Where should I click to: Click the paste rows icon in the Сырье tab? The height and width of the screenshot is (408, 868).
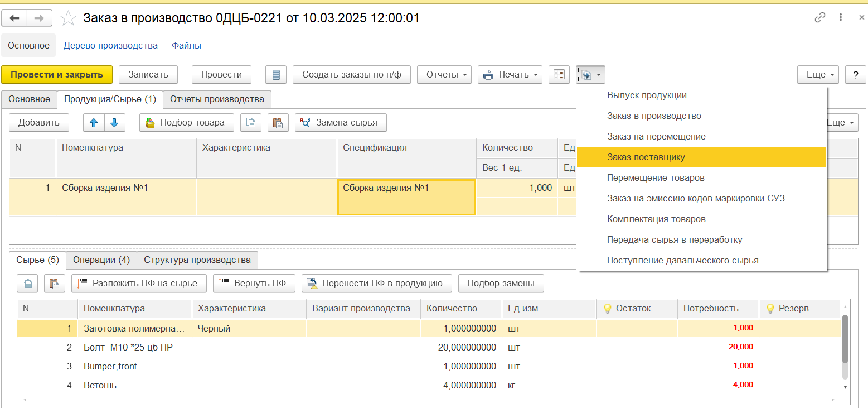click(54, 284)
